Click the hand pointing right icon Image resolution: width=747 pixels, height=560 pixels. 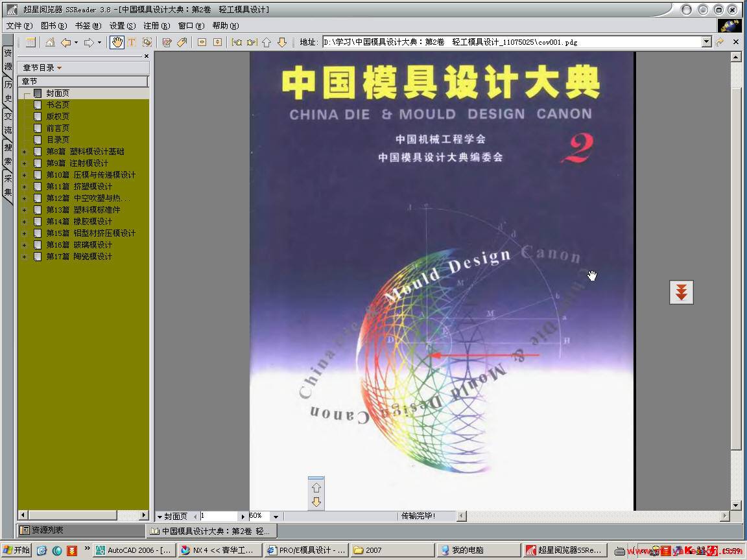pyautogui.click(x=252, y=42)
